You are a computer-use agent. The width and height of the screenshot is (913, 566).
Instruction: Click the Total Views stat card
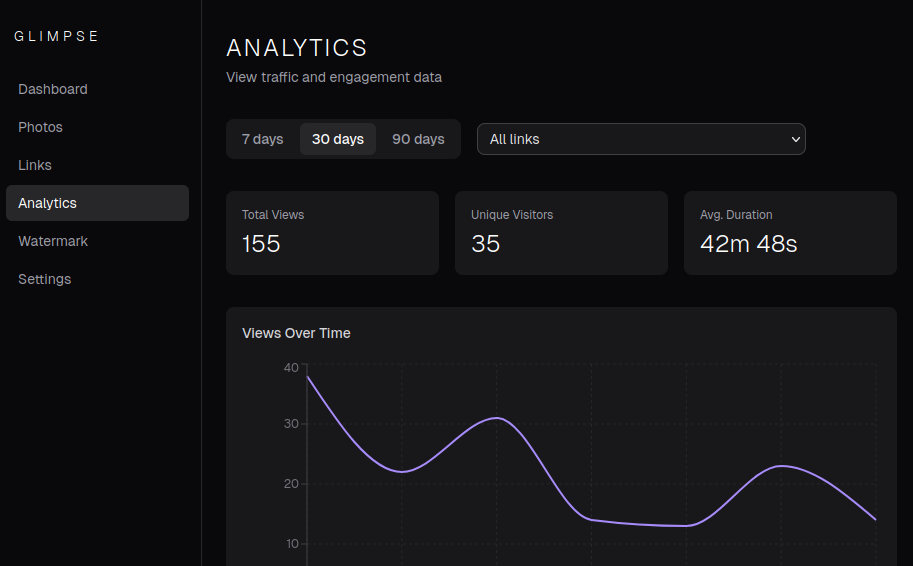pos(332,233)
